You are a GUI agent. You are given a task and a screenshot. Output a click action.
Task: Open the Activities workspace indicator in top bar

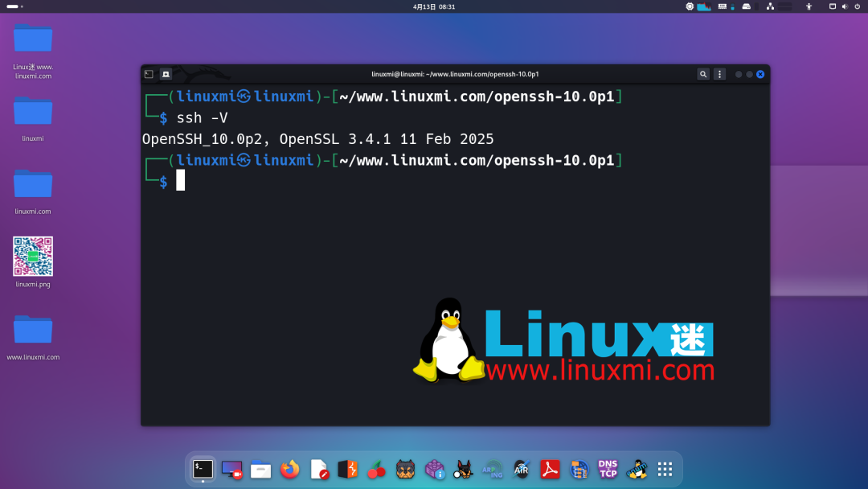15,6
